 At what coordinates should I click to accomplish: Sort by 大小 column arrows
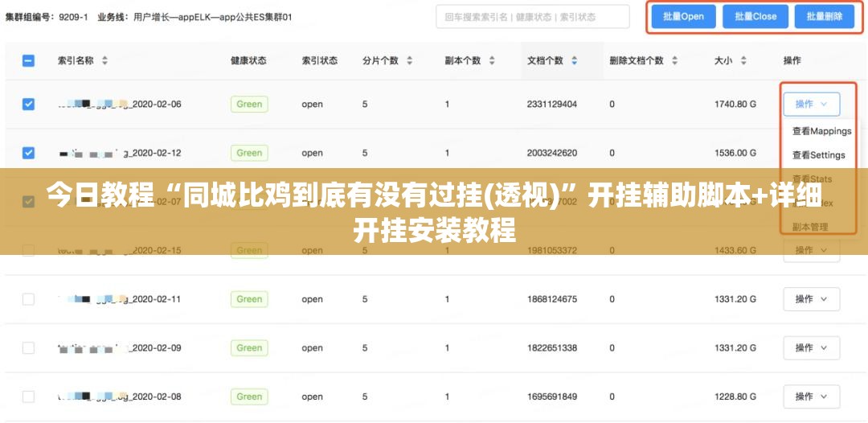tap(743, 61)
